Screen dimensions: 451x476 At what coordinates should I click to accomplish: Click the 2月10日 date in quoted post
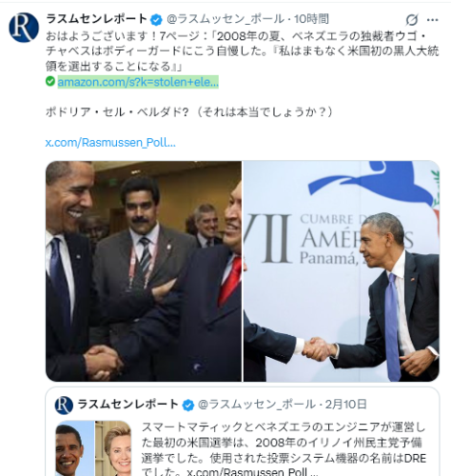pyautogui.click(x=345, y=405)
